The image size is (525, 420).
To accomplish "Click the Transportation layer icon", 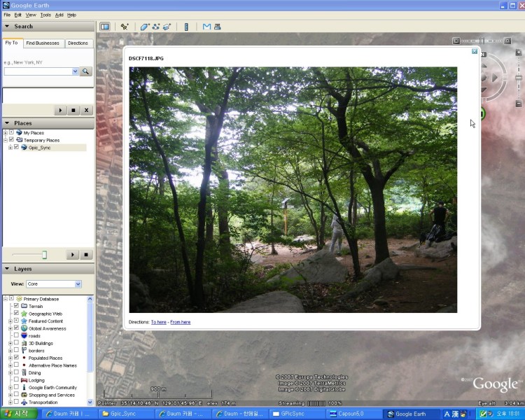I will click(24, 402).
